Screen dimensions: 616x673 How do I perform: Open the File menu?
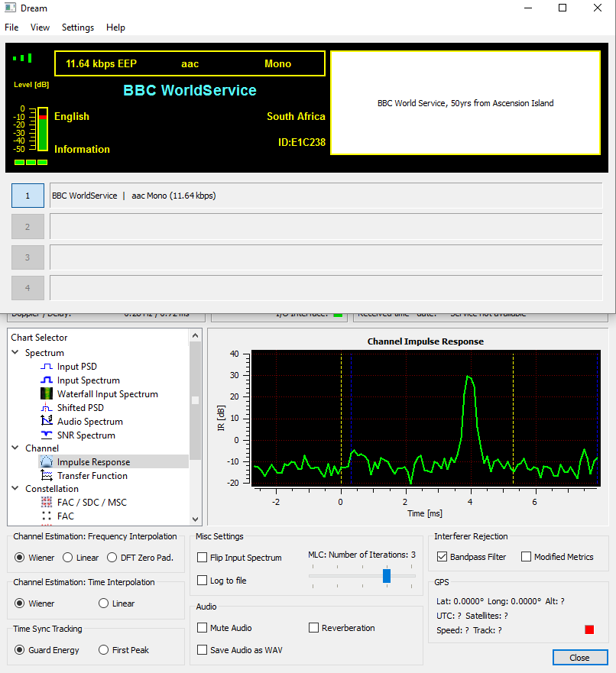[x=11, y=28]
